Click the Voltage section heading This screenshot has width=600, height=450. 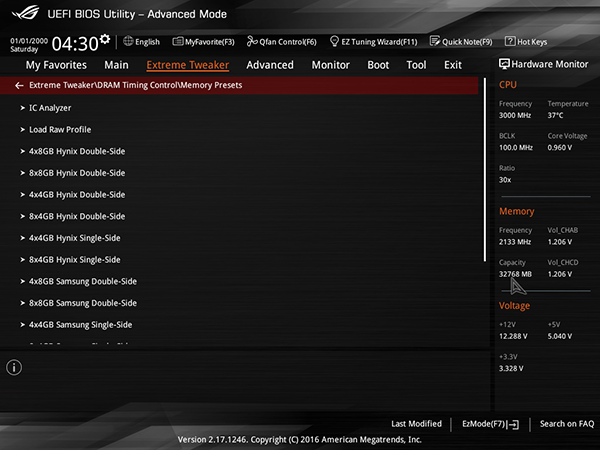coord(514,305)
